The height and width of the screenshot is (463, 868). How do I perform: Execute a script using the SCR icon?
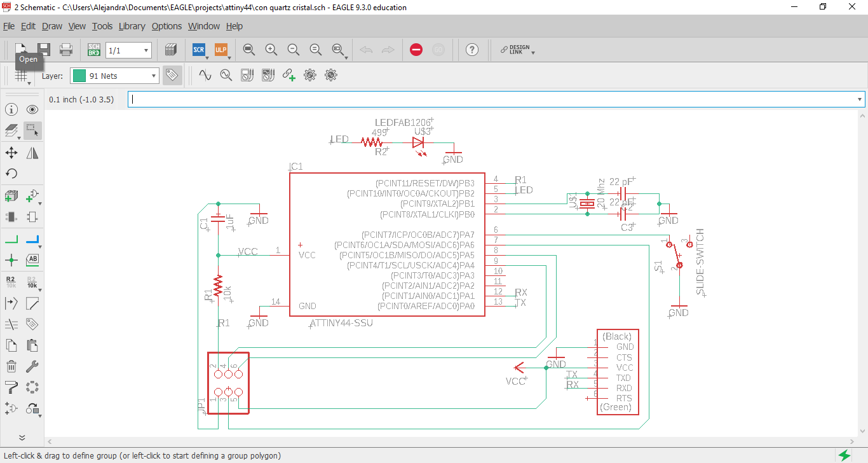(198, 49)
